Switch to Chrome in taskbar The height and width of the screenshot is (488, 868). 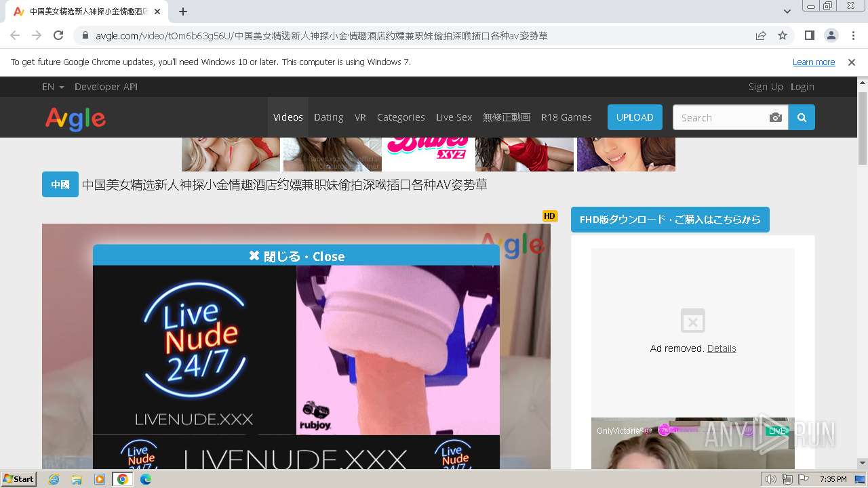pyautogui.click(x=123, y=479)
